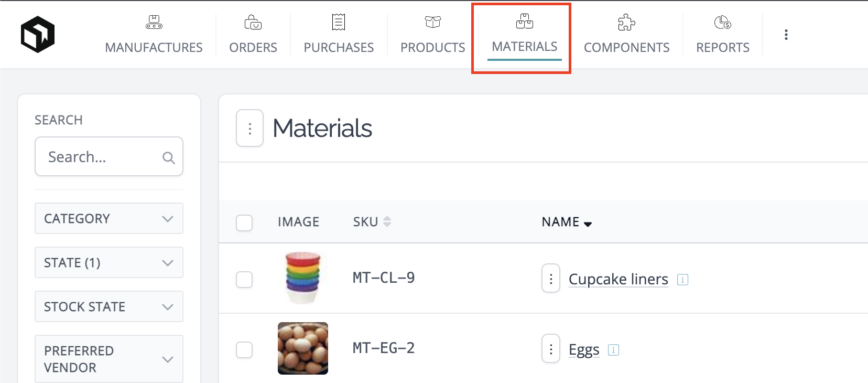Open the Cupcake liners material link

619,279
